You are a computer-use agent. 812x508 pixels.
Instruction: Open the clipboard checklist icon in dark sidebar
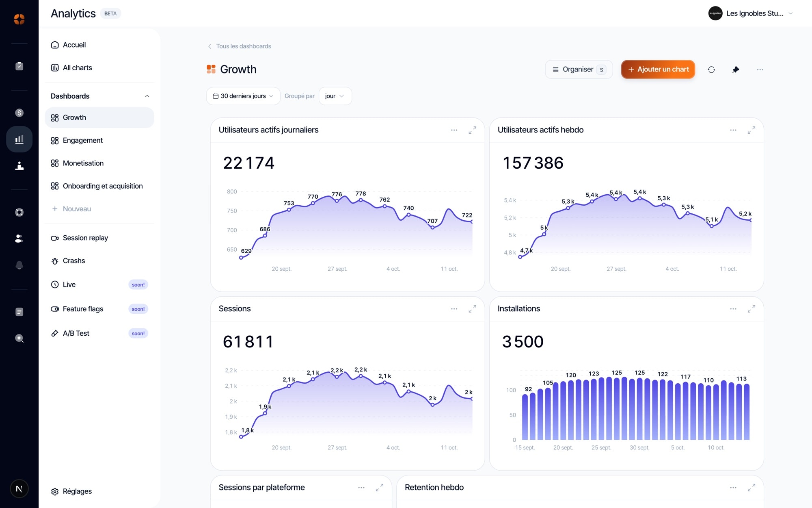point(19,66)
